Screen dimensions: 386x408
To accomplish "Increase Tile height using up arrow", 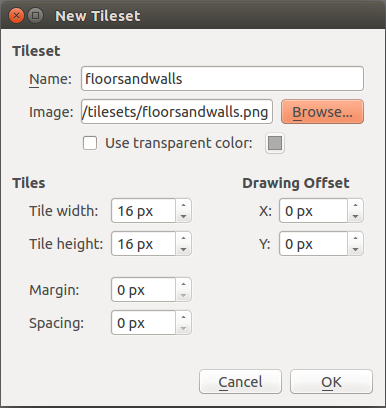I will (183, 238).
